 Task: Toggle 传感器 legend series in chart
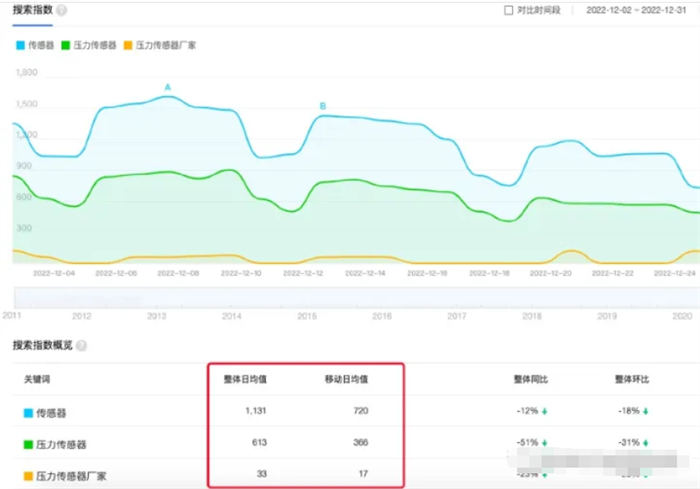coord(36,45)
